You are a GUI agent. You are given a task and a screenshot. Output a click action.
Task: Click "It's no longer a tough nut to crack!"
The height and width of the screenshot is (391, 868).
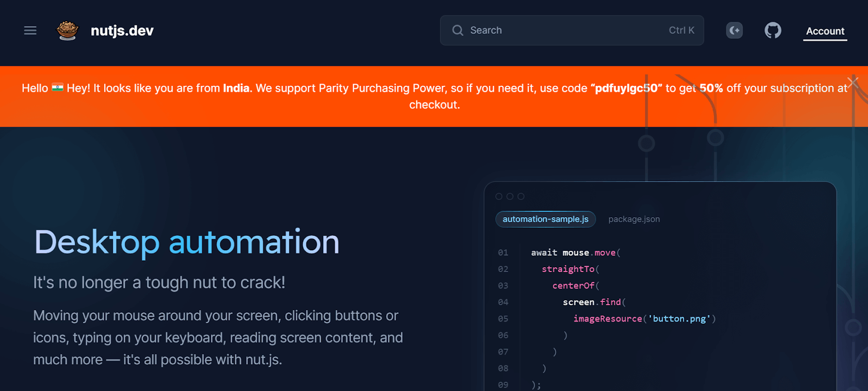click(x=159, y=282)
